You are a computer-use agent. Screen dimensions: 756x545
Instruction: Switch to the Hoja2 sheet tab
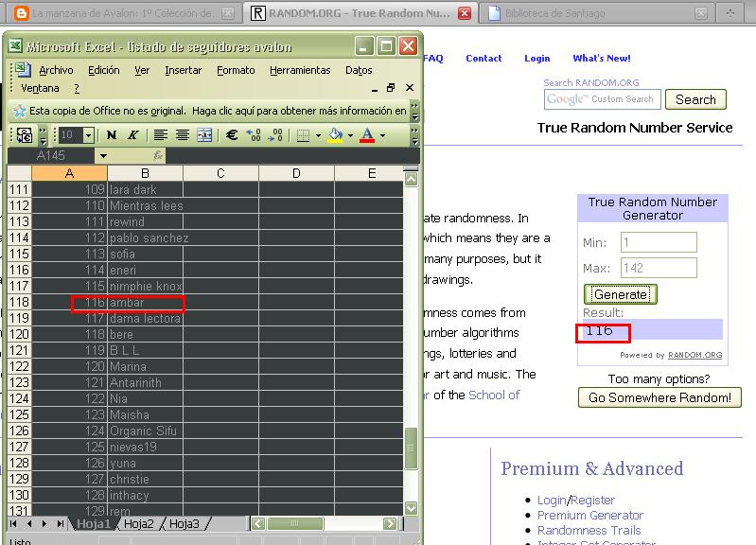tap(138, 524)
